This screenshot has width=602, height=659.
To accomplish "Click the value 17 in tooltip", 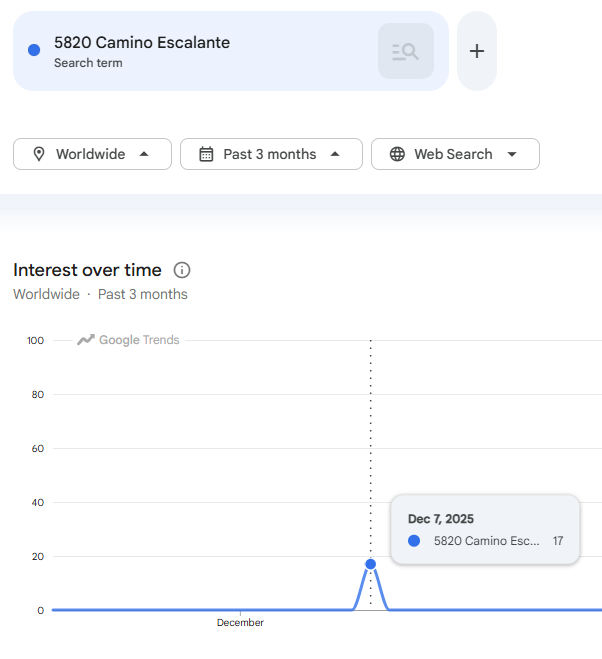I will point(558,541).
